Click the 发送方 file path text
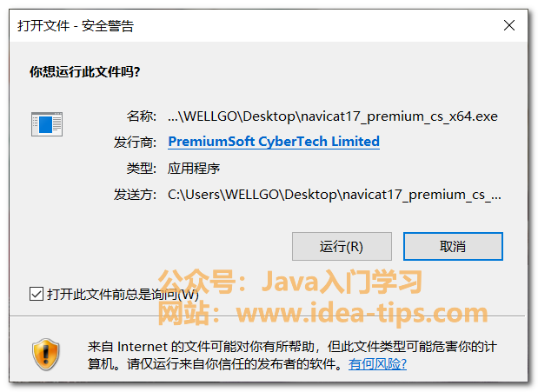Screen dimensions: 538x392 335,195
